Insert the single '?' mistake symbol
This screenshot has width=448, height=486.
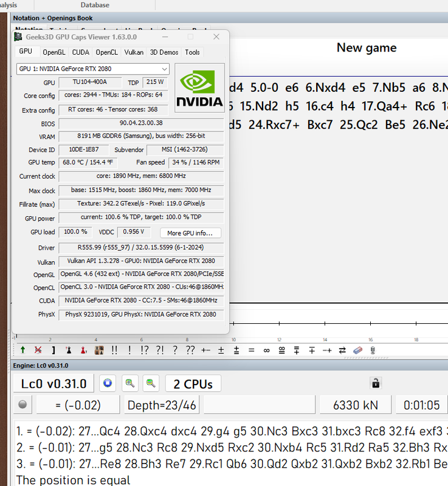175,351
